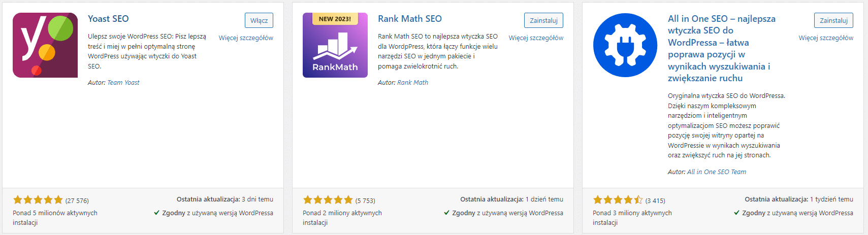Open All in One SEO title link
Image resolution: width=868 pixels, height=235 pixels.
[x=722, y=48]
